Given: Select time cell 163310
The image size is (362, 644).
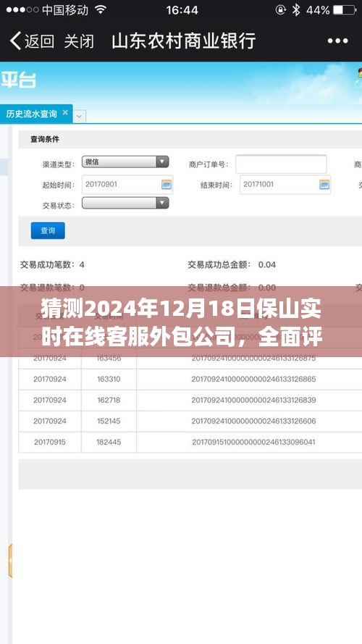Looking at the screenshot, I should [x=109, y=379].
